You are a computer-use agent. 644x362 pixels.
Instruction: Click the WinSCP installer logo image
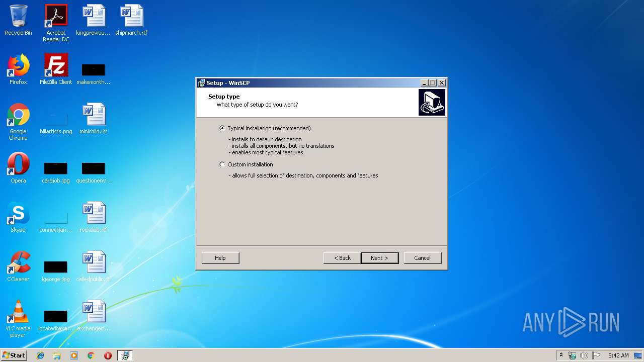tap(432, 103)
